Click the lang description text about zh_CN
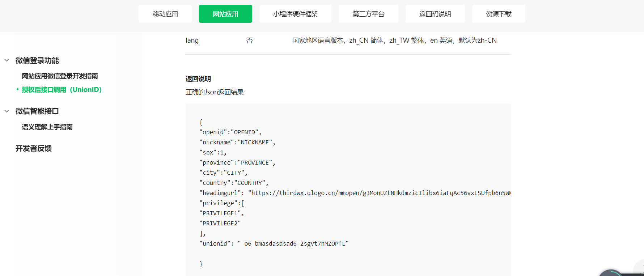The image size is (644, 276). click(x=394, y=41)
